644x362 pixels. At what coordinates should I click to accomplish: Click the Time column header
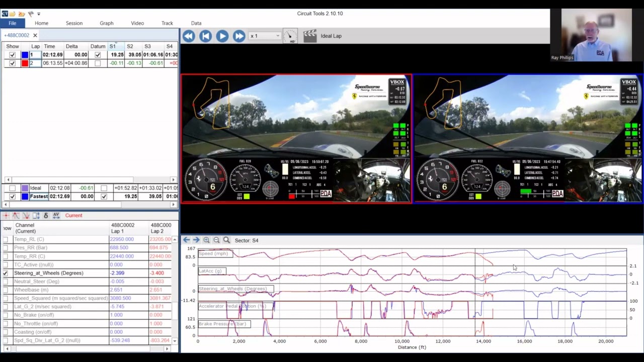49,46
